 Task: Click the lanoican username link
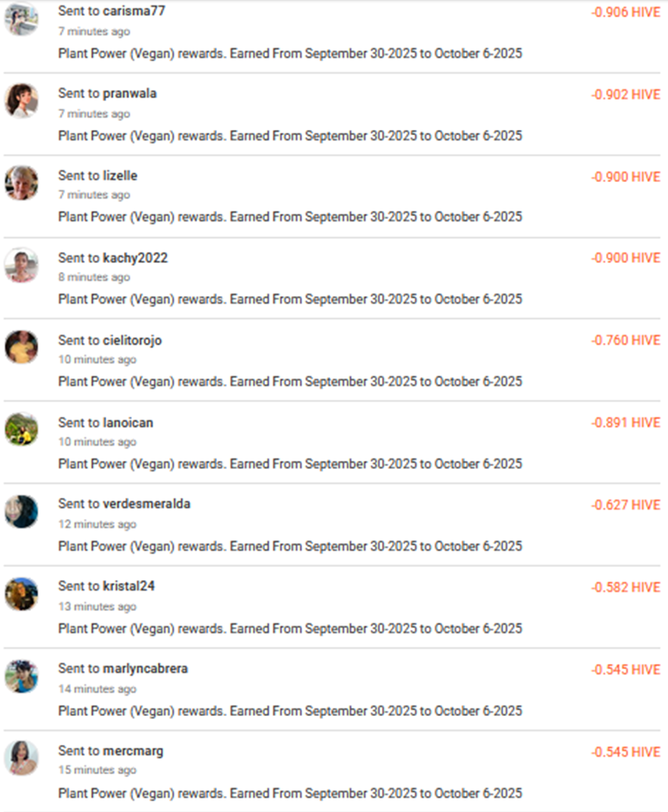(128, 422)
